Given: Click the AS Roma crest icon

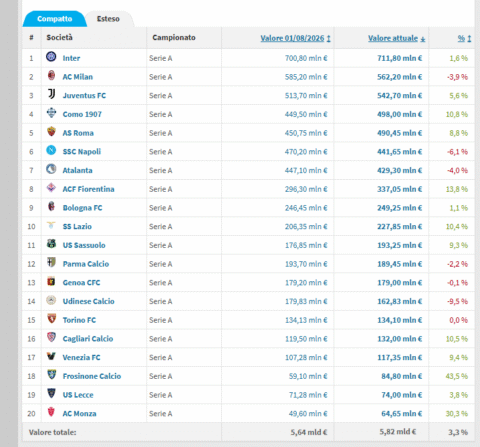Looking at the screenshot, I should tap(51, 131).
